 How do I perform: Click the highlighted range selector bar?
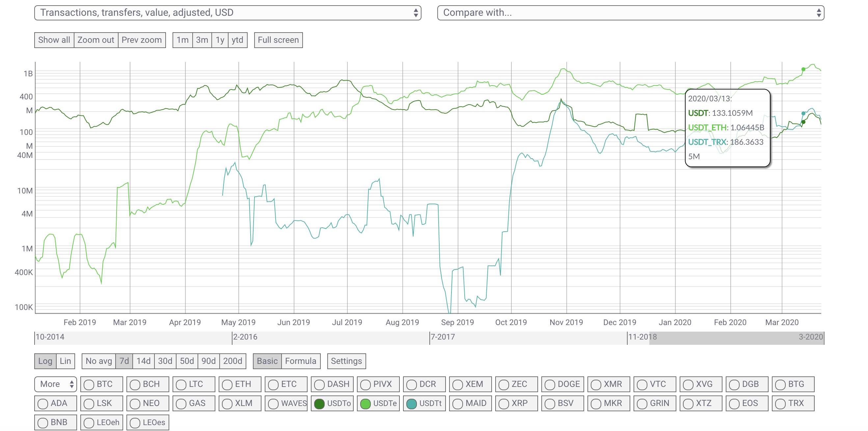click(x=737, y=338)
